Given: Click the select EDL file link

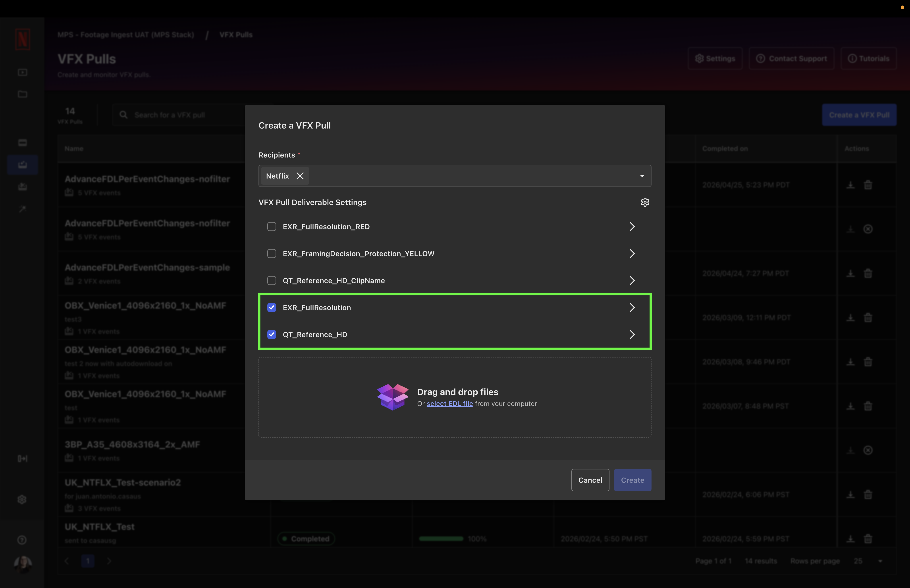Looking at the screenshot, I should tap(449, 404).
